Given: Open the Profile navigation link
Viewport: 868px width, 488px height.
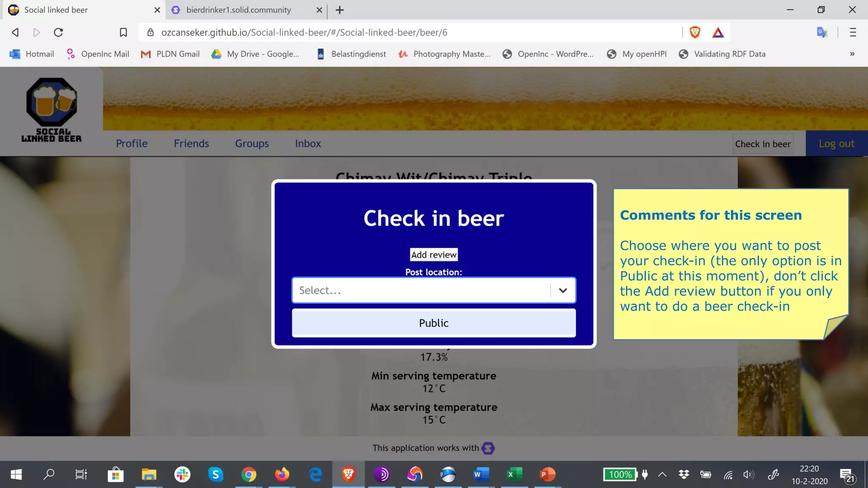Looking at the screenshot, I should click(x=131, y=144).
